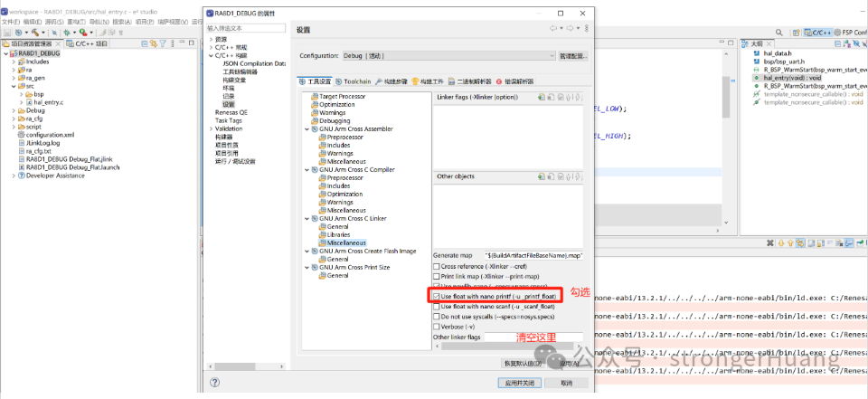The width and height of the screenshot is (868, 399).
Task: Enable Do not use syscalls checkbox
Action: coord(436,317)
